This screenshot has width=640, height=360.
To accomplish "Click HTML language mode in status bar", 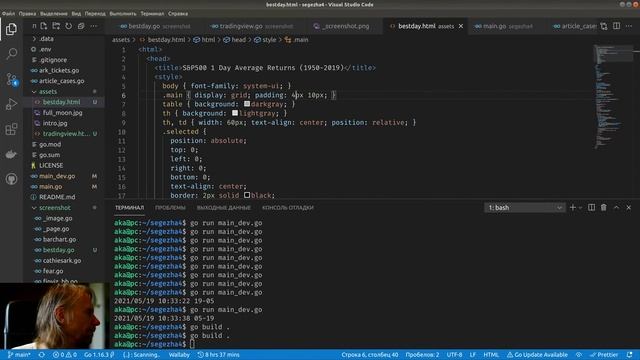I will click(491, 355).
